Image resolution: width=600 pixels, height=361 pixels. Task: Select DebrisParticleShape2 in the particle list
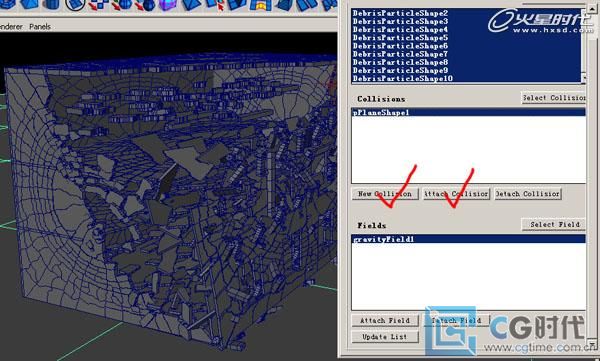click(466, 13)
